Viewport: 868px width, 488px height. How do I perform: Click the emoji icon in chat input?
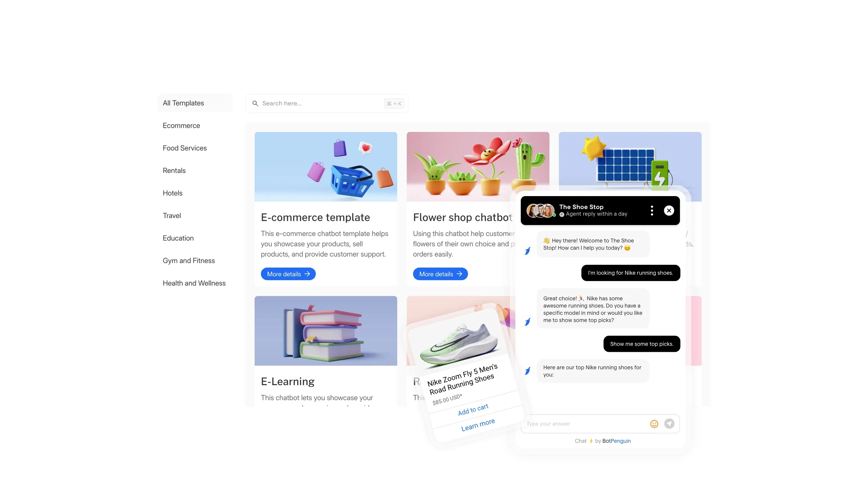(655, 424)
